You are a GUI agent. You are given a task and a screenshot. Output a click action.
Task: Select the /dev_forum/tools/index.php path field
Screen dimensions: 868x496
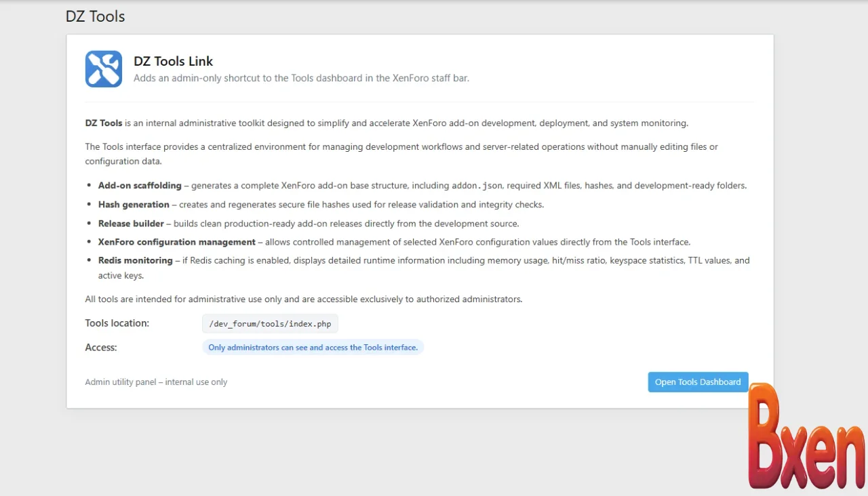pyautogui.click(x=269, y=323)
